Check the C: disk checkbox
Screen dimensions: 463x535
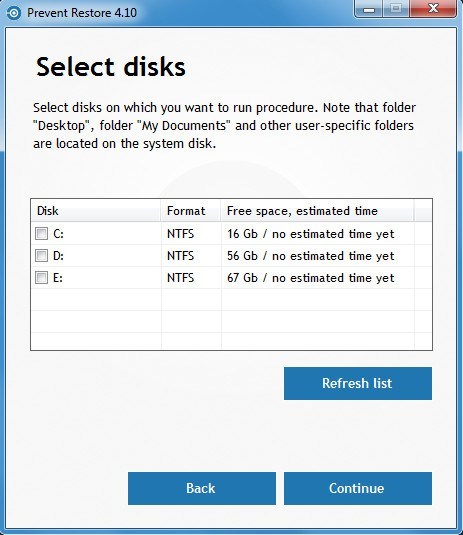pyautogui.click(x=42, y=234)
